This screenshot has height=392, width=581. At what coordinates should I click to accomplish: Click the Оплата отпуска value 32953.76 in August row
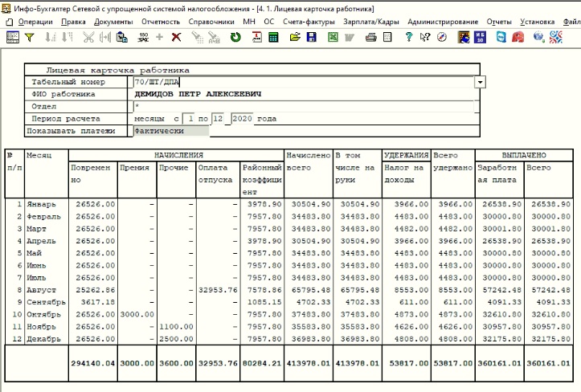pyautogui.click(x=218, y=290)
